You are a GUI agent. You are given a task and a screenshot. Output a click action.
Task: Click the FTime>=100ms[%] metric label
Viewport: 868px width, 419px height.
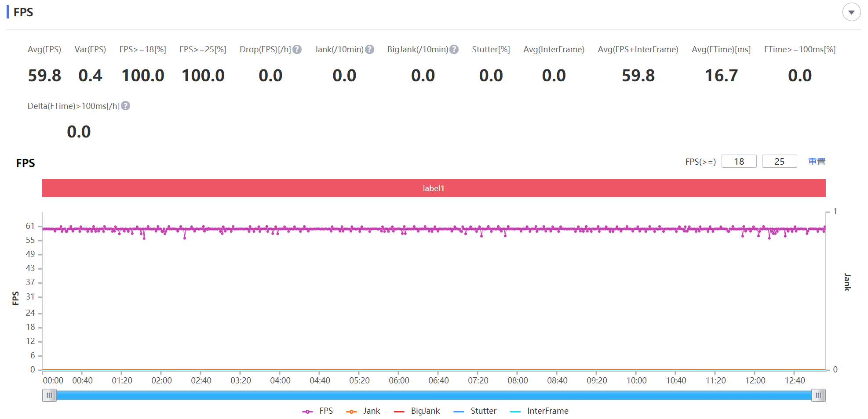click(x=800, y=50)
